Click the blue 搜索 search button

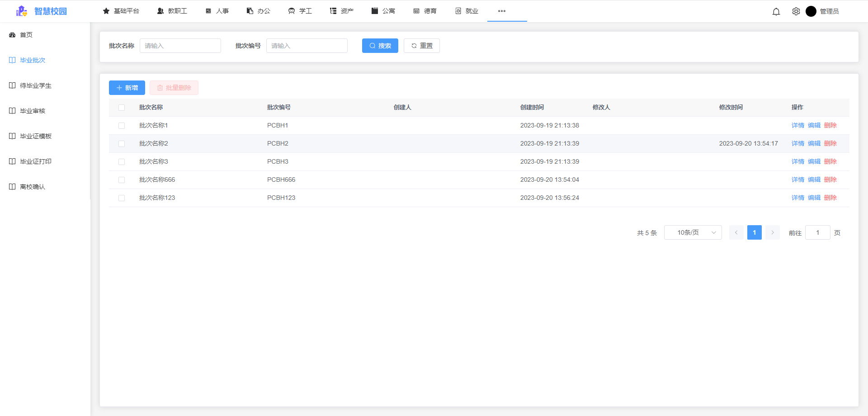coord(380,46)
